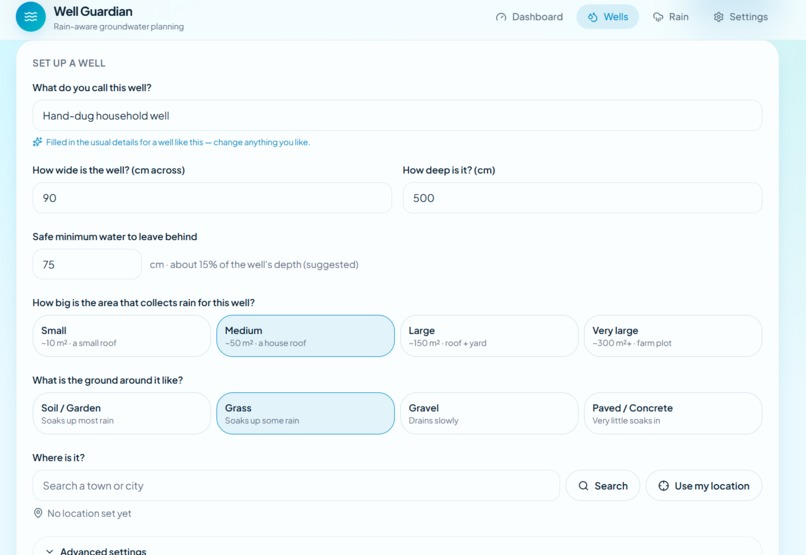Open the Settings tab

click(740, 17)
